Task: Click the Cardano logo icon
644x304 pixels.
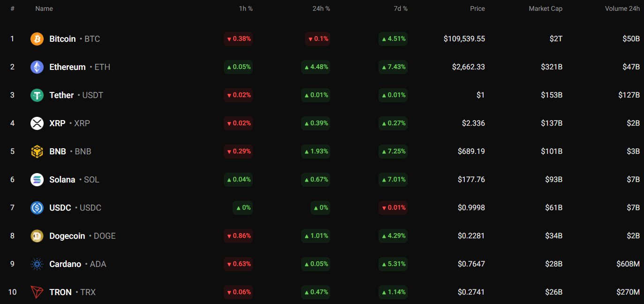Action: click(x=37, y=264)
